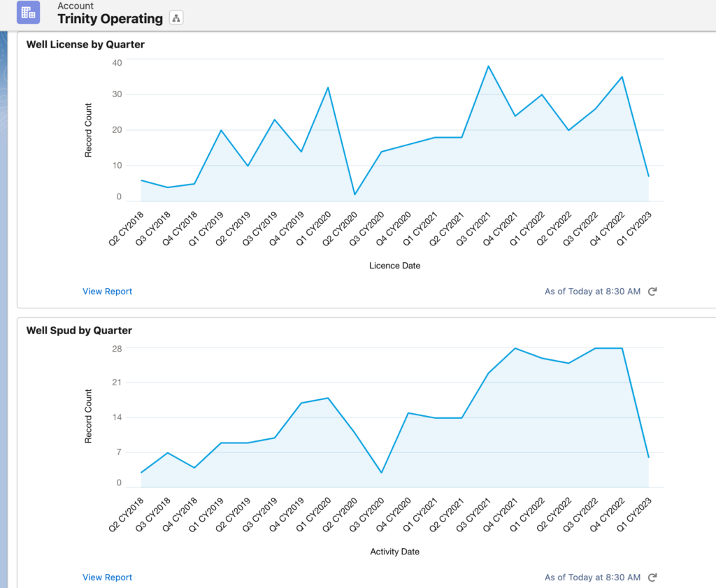Select Q1 CY2020 spike in Well License chart
Viewport: 716px width, 588px height.
tap(328, 87)
